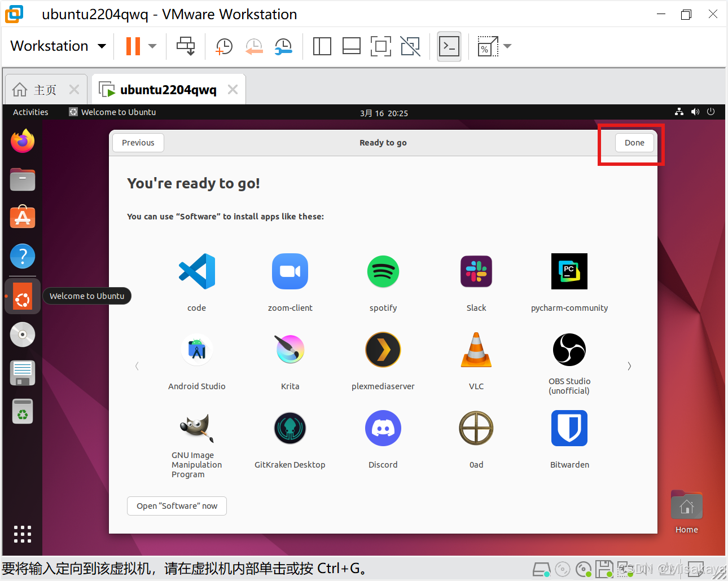Open Welcome to Ubuntu app menu
Screen dimensions: 728x581
112,112
